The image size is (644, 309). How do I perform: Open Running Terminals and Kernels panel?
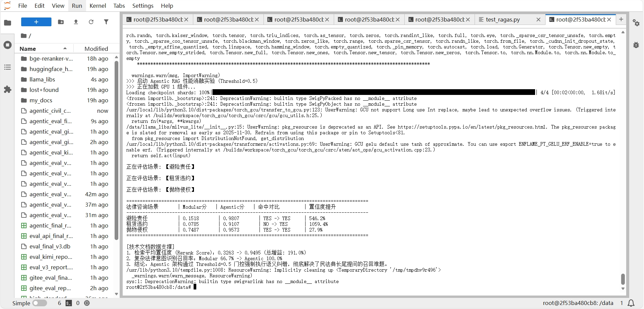(7, 45)
